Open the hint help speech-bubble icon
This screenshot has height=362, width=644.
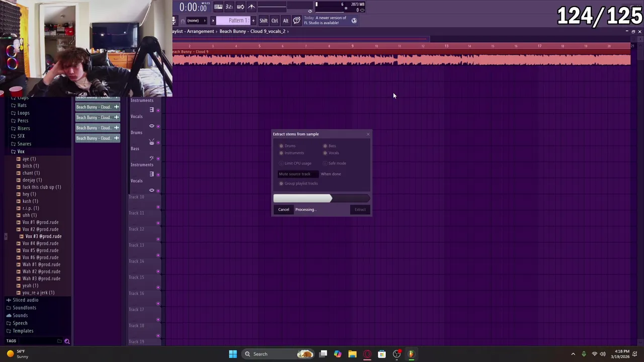tap(297, 21)
